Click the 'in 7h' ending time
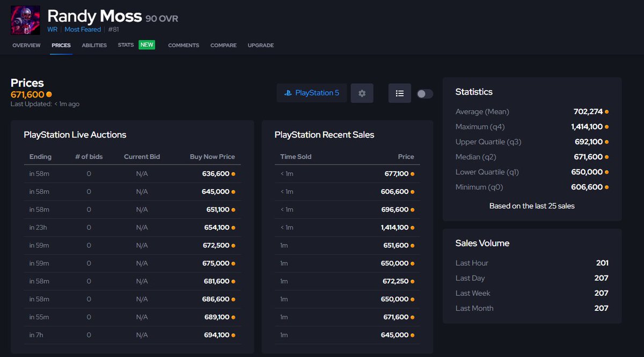 (x=38, y=335)
